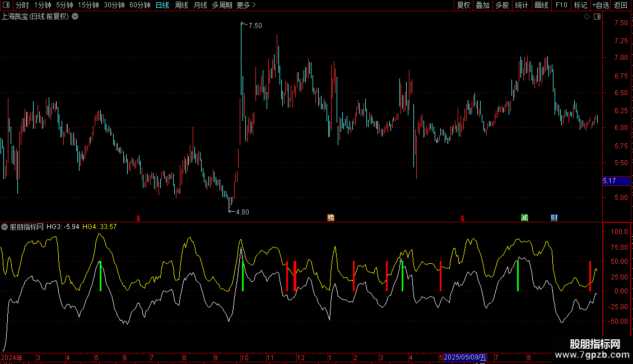Click the diamond icon at chart top-right
Screen dimensions: 633x364
587,17
